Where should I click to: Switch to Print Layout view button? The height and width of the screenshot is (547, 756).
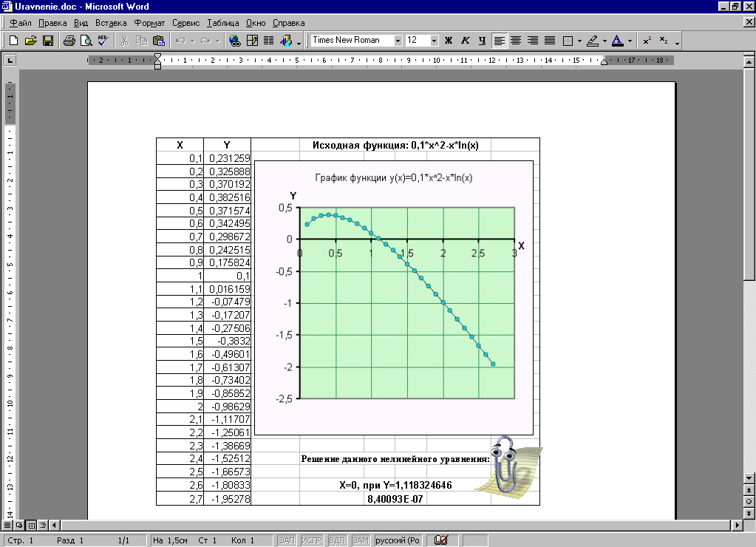31,526
